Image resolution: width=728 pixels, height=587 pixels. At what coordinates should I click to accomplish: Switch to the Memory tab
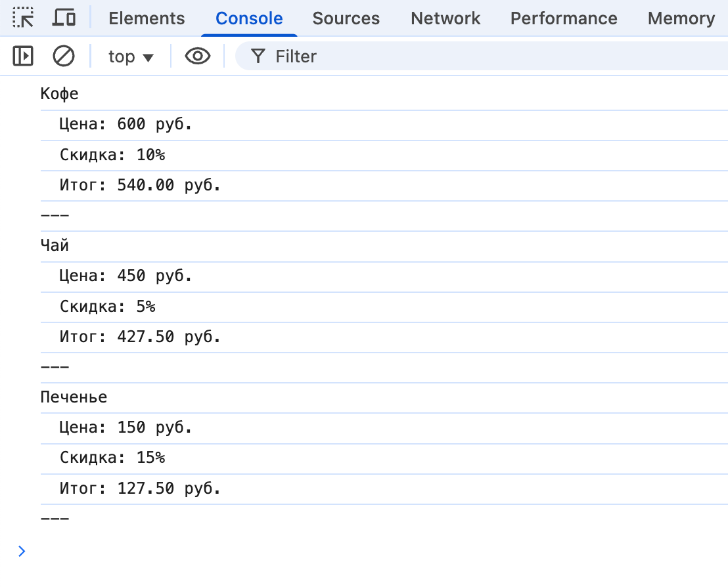pos(681,18)
